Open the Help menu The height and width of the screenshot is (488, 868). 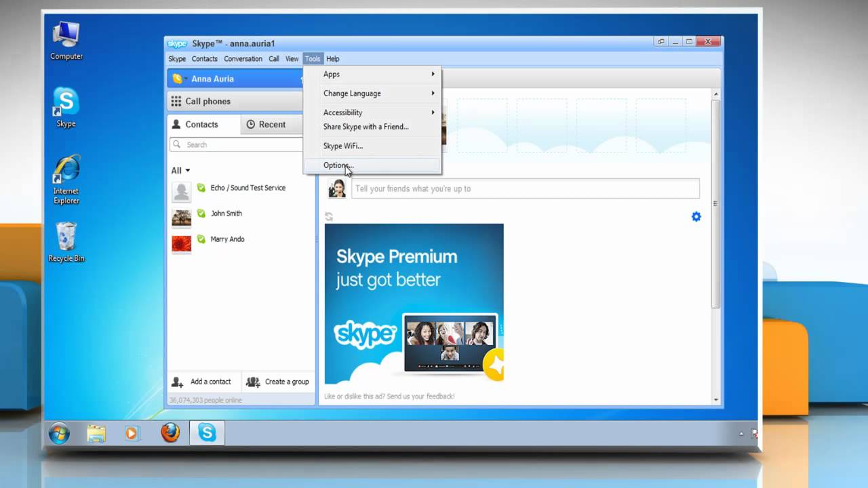[x=332, y=59]
